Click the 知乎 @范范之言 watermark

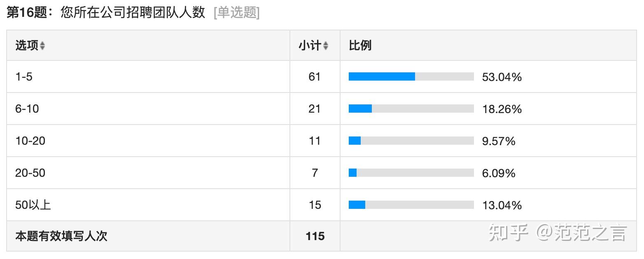557,233
